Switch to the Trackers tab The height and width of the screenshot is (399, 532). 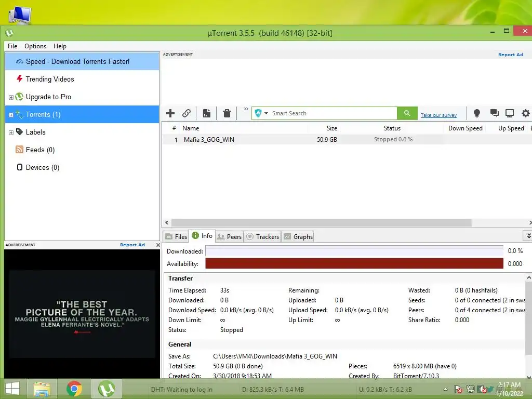pyautogui.click(x=262, y=237)
